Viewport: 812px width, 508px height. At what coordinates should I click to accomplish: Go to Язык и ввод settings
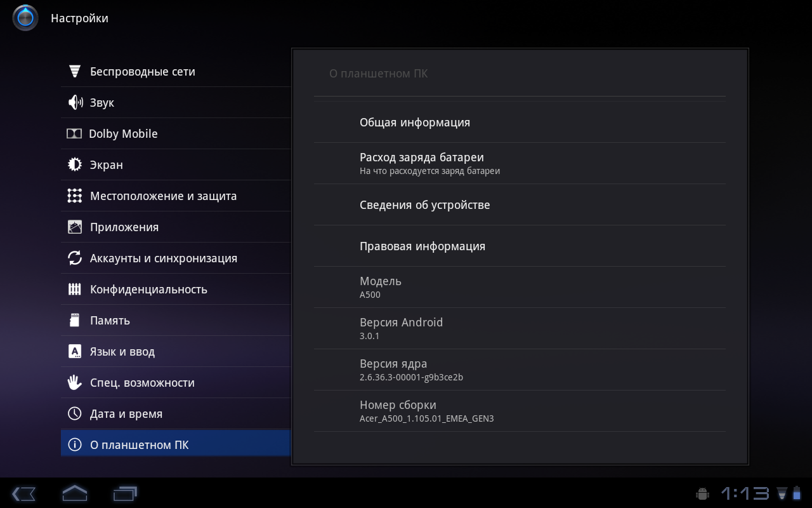pyautogui.click(x=122, y=352)
